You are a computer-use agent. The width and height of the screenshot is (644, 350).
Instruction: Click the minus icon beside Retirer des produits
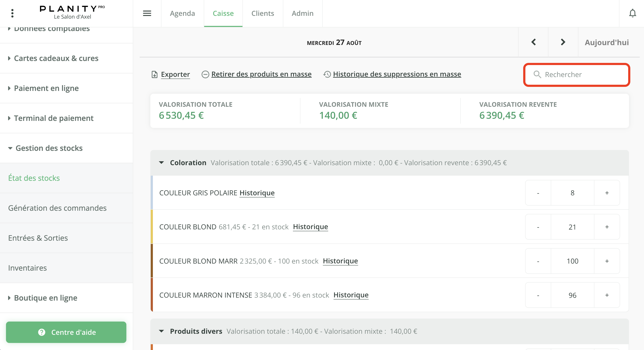click(205, 74)
